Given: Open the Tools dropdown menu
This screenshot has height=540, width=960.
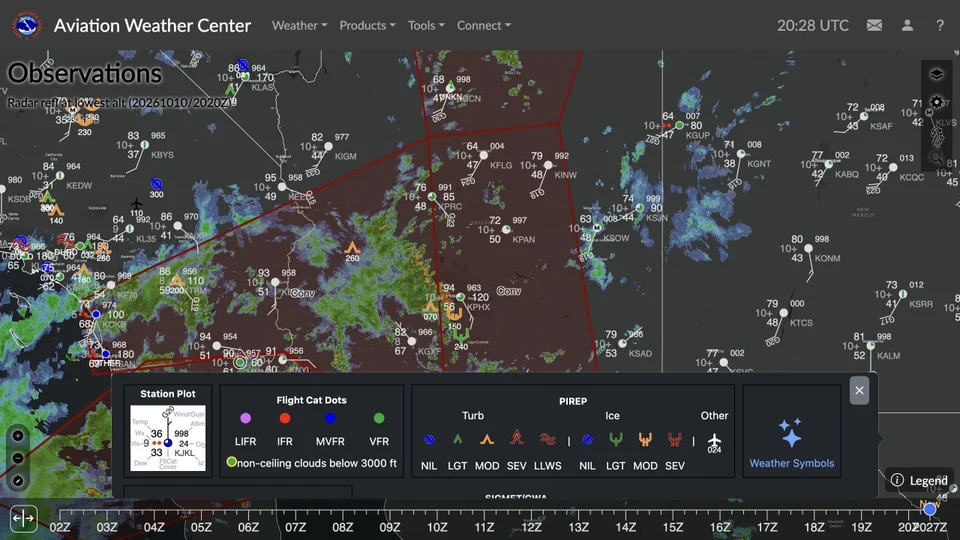Looking at the screenshot, I should (x=426, y=25).
